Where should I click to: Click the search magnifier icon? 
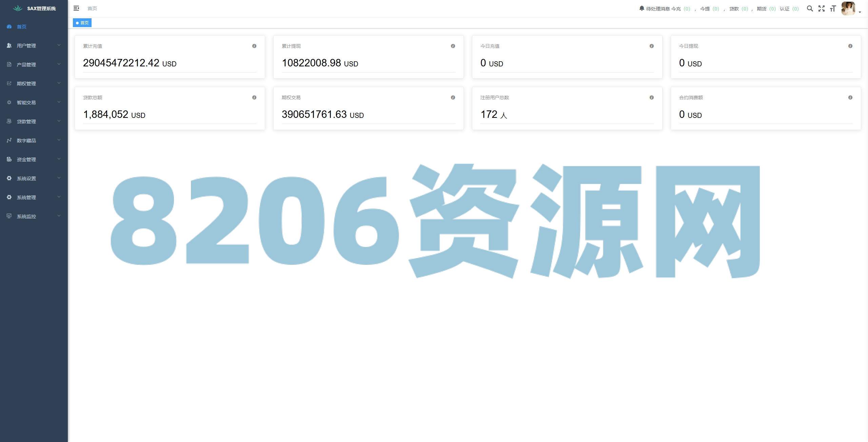pyautogui.click(x=810, y=8)
